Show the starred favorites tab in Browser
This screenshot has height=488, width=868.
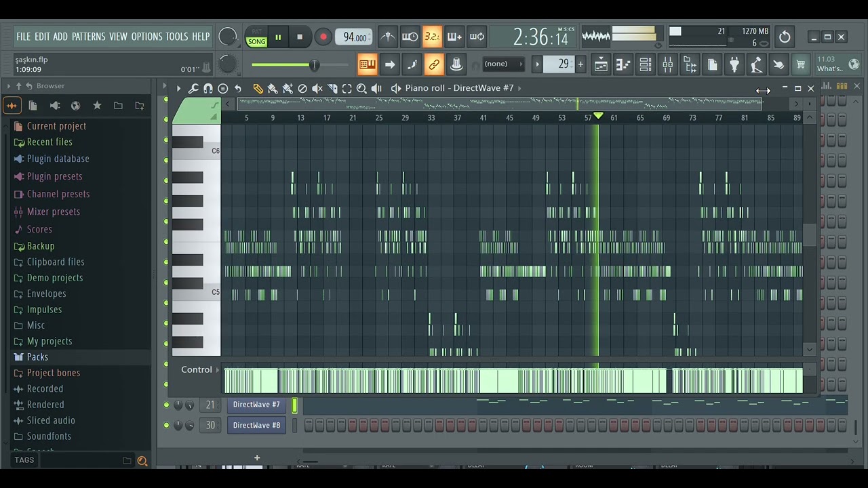click(x=97, y=106)
